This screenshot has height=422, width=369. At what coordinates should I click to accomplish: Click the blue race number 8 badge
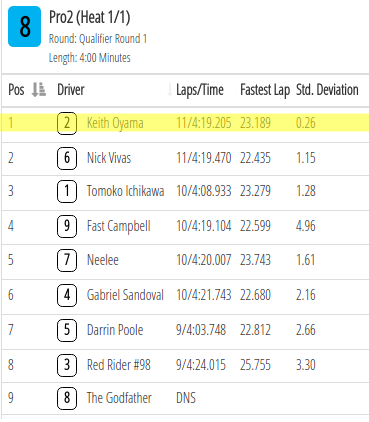coord(24,27)
